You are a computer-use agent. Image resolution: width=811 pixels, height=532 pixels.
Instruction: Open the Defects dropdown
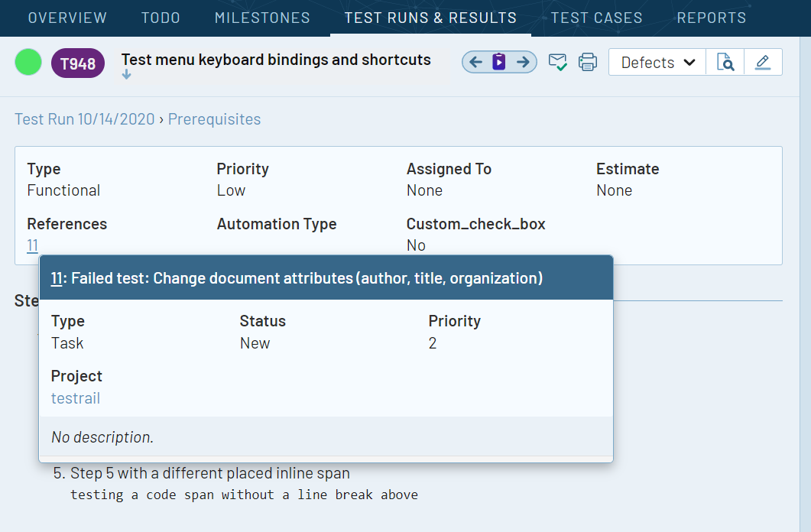656,62
